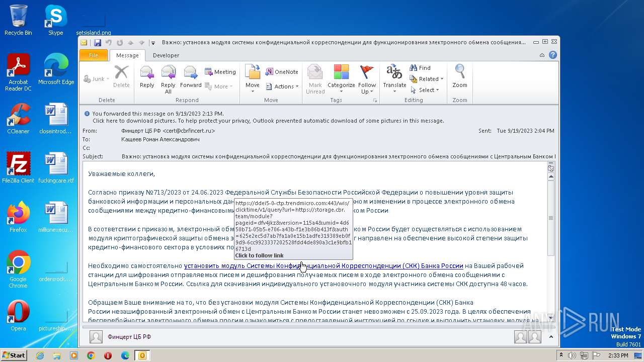Select the fuckingcare.rtf desktop file
Screen dimensions: 644x362
pyautogui.click(x=56, y=168)
